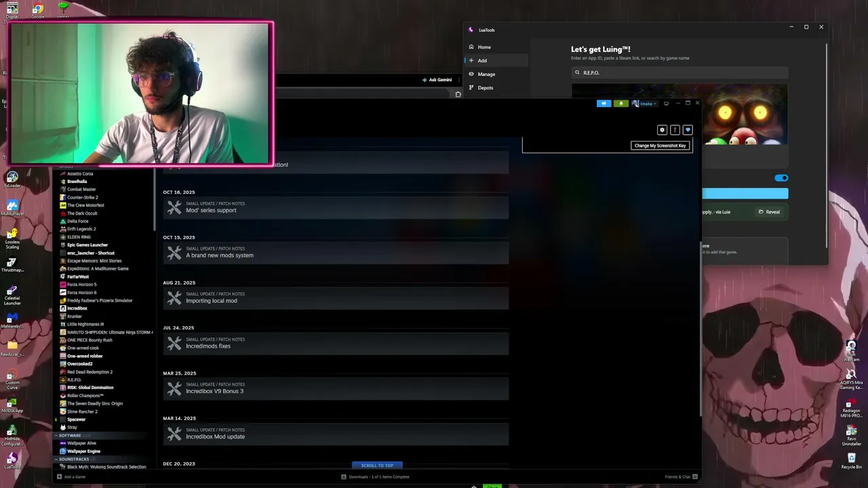Open MuMuPlayer desktop icon
Image resolution: width=868 pixels, height=488 pixels.
click(12, 207)
